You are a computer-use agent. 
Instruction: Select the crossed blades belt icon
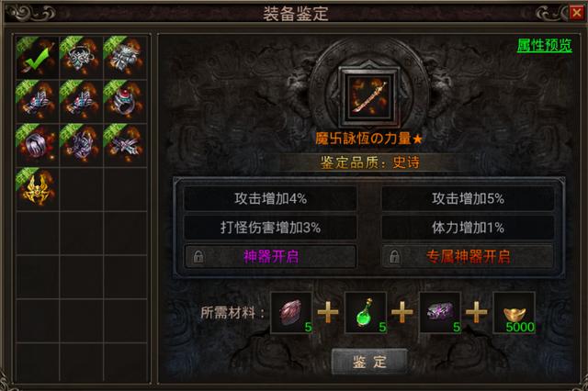click(125, 145)
